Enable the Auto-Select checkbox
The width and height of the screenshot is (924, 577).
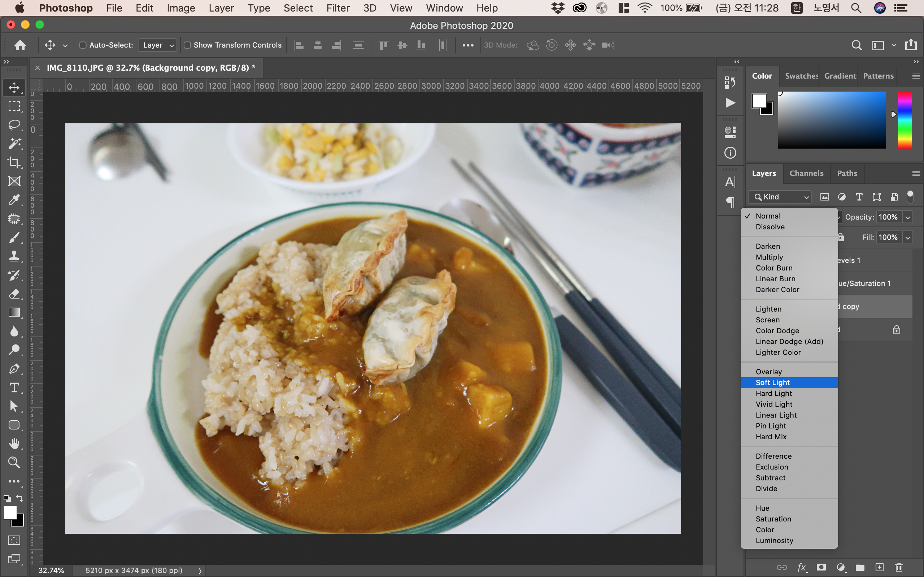pyautogui.click(x=83, y=45)
